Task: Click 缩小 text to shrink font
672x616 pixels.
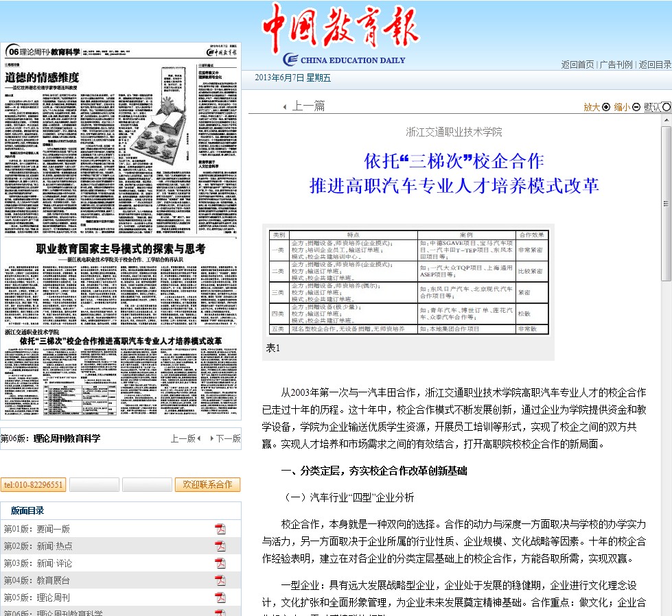Action: [622, 107]
